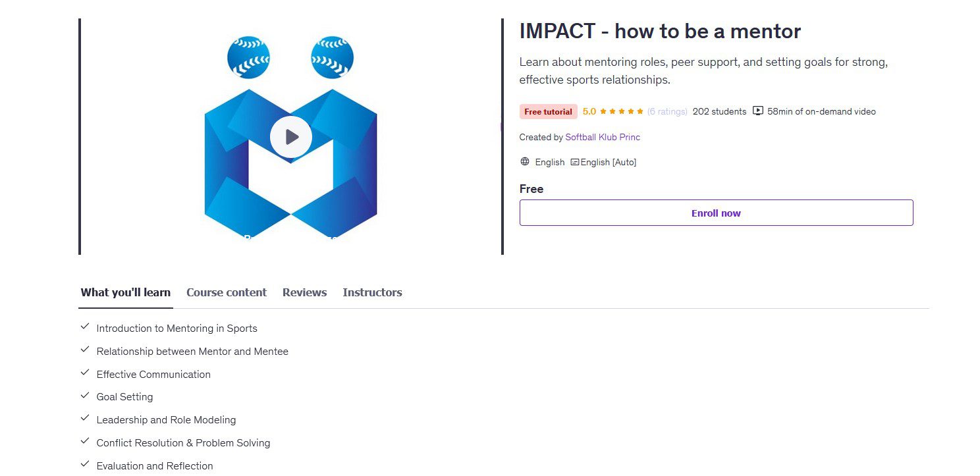Click the closed-captions icon near English [Auto]

click(574, 161)
